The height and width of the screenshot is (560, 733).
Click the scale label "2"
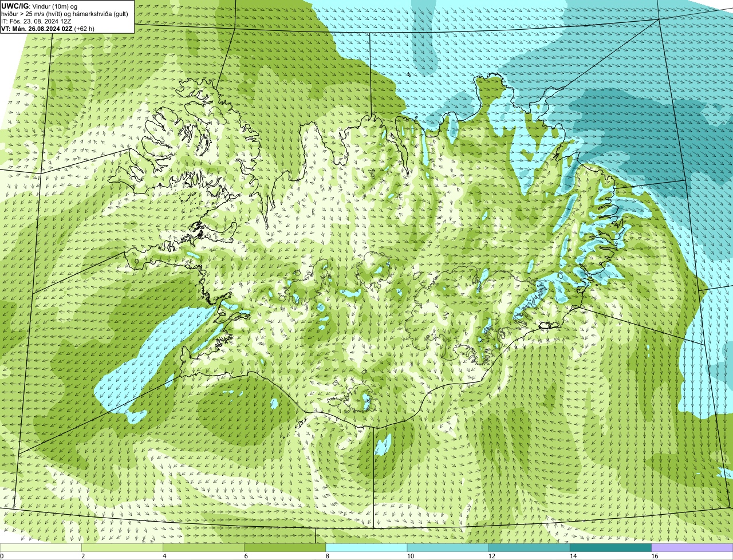pyautogui.click(x=83, y=556)
